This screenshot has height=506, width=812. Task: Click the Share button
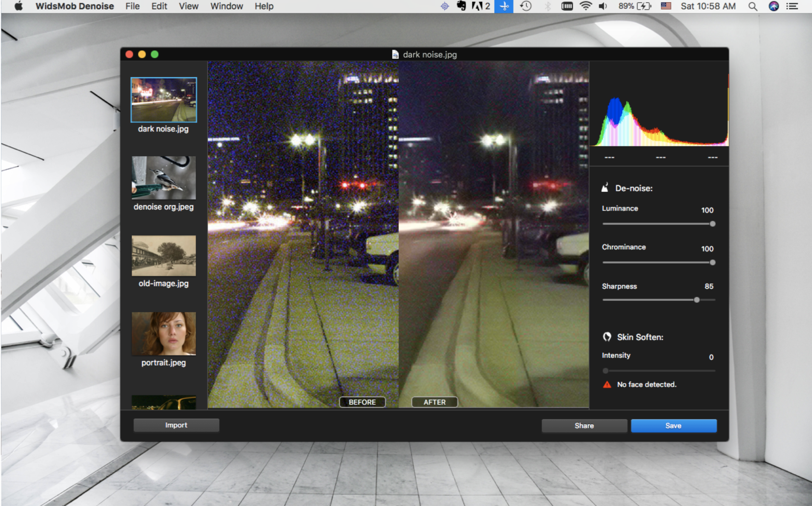click(584, 425)
